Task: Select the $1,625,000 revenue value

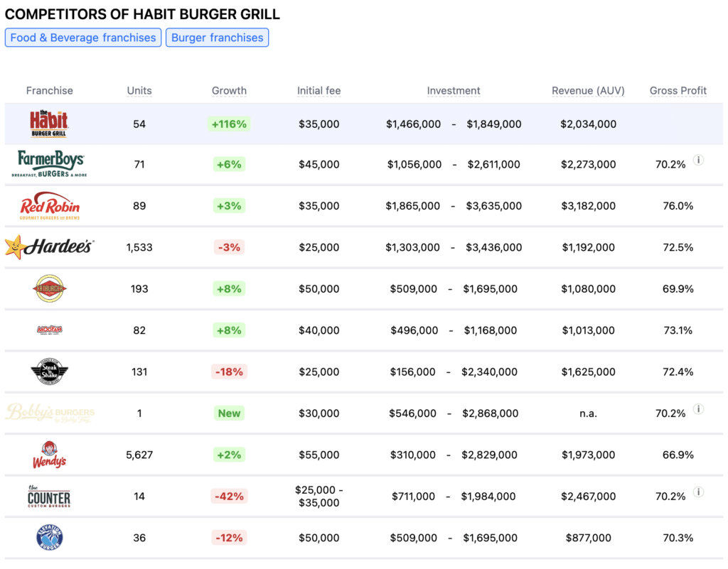Action: click(588, 372)
